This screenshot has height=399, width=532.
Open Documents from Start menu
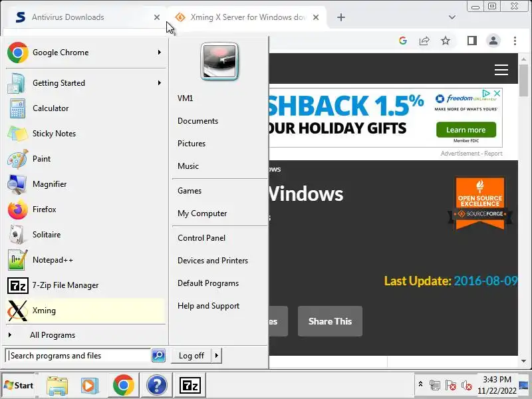pos(198,121)
